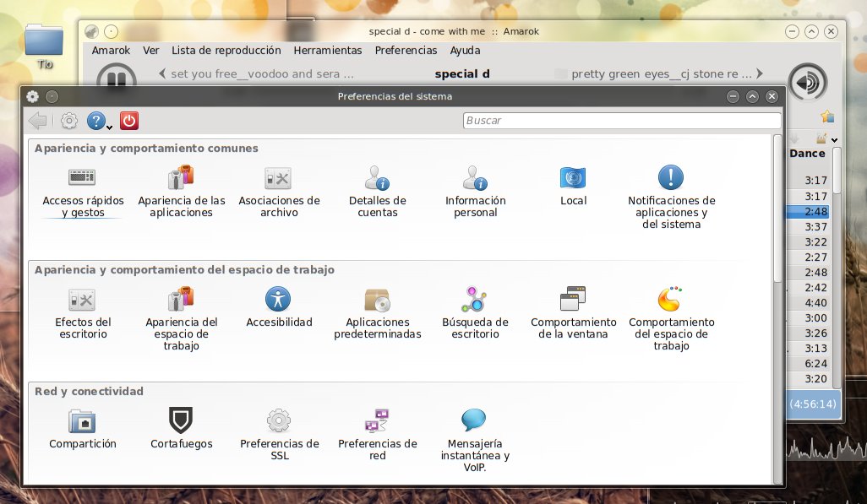Open Mensajería instantánea y VoIP settings
867x504 pixels.
pyautogui.click(x=475, y=441)
